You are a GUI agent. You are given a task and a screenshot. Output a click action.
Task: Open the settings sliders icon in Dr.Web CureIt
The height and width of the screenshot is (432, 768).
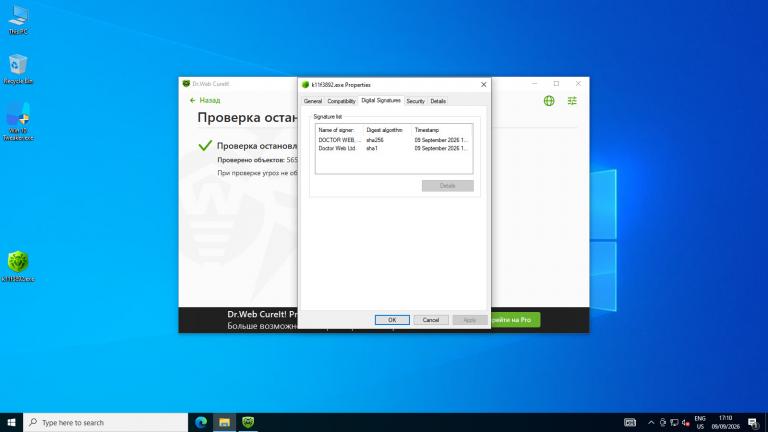[x=572, y=101]
